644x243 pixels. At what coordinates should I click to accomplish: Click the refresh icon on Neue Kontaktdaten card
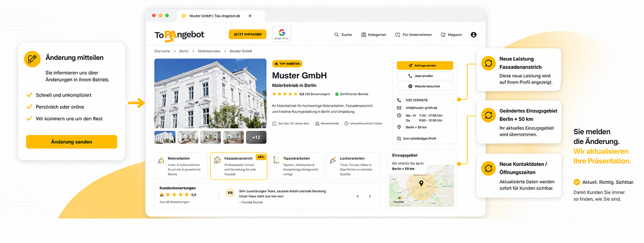coord(488,168)
